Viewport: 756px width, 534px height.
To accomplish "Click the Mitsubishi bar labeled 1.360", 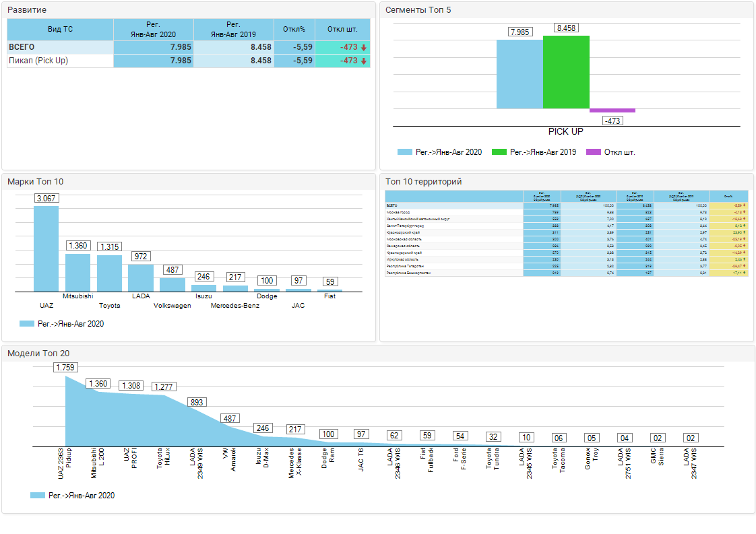I will coord(77,272).
